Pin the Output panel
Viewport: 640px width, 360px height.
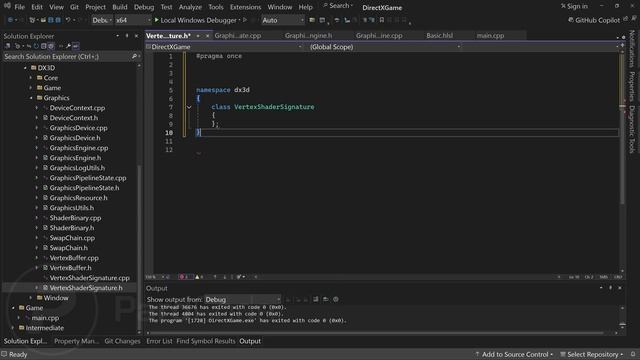[x=610, y=288]
